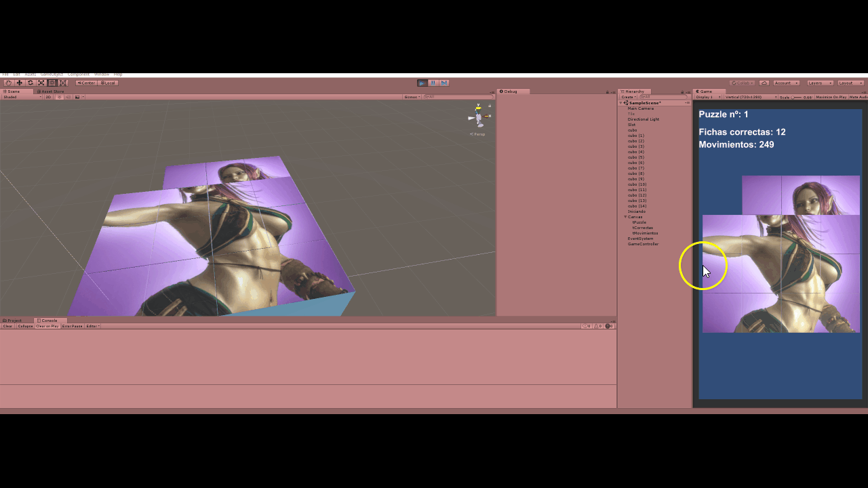Advance one frame with Step button
The image size is (868, 488).
tap(444, 83)
